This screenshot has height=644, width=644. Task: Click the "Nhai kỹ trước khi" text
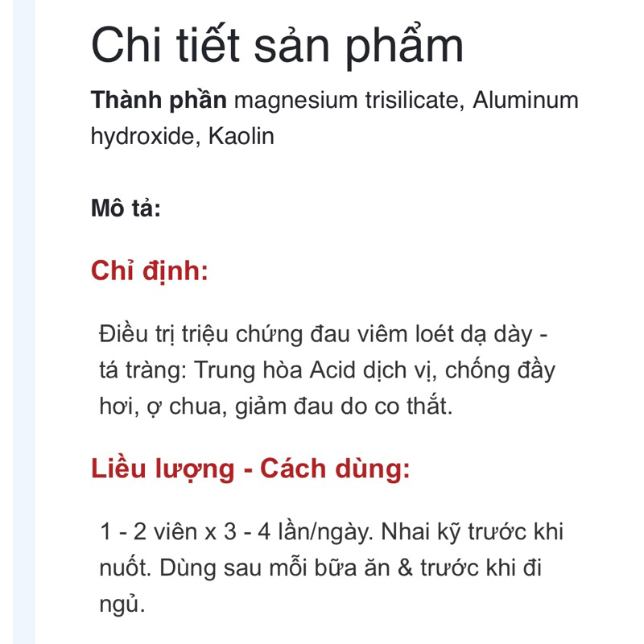(473, 532)
